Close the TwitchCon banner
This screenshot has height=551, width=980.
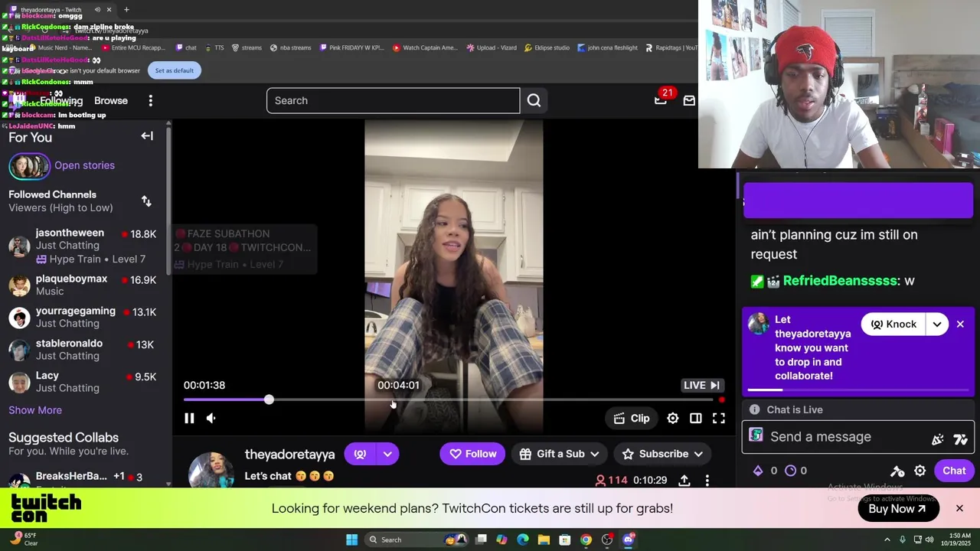point(959,508)
